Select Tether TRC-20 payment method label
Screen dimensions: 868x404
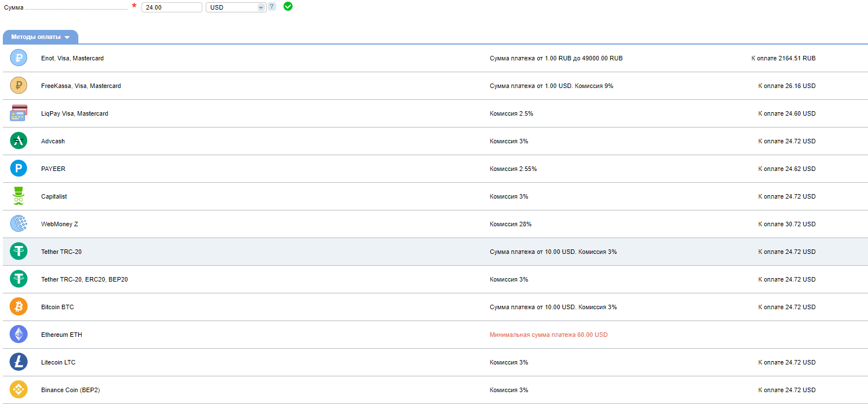(x=61, y=252)
